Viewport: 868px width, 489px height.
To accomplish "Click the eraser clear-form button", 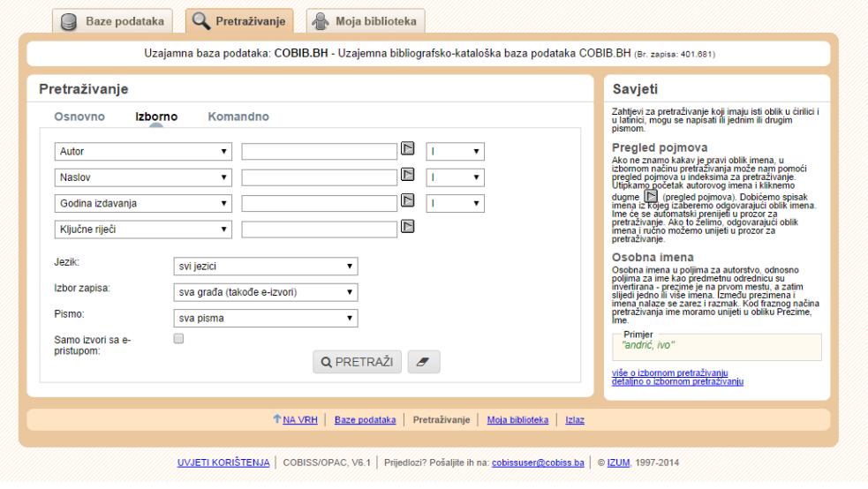I will 424,362.
